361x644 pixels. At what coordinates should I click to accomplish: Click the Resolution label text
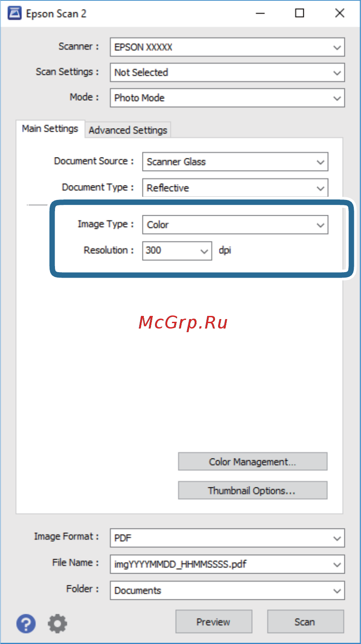pos(109,250)
